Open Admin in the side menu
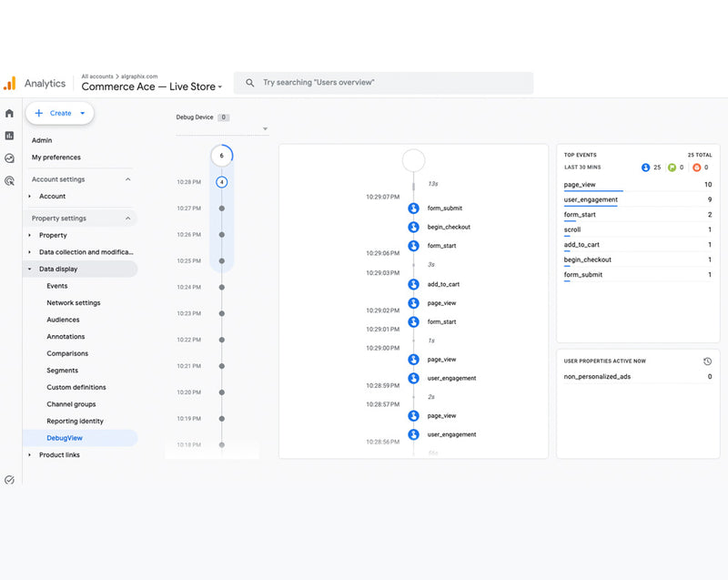Image resolution: width=728 pixels, height=580 pixels. (x=42, y=140)
